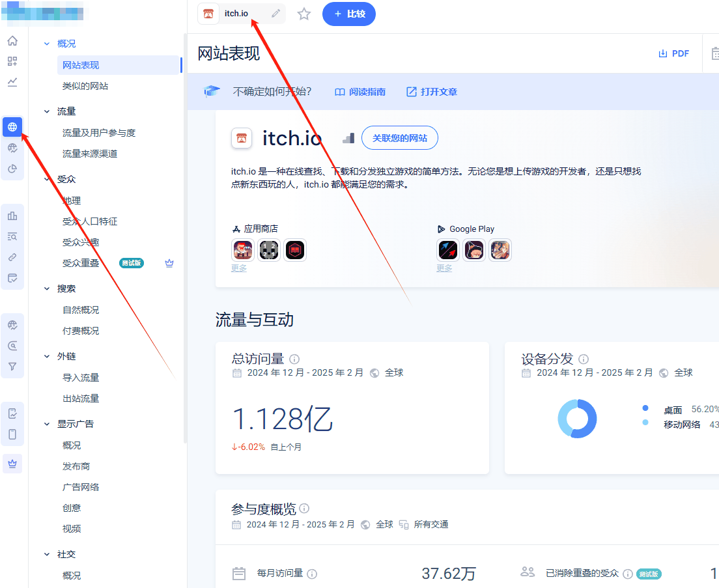Click the 移动网络 legend color dot
Screen dimensions: 719x588
645,423
